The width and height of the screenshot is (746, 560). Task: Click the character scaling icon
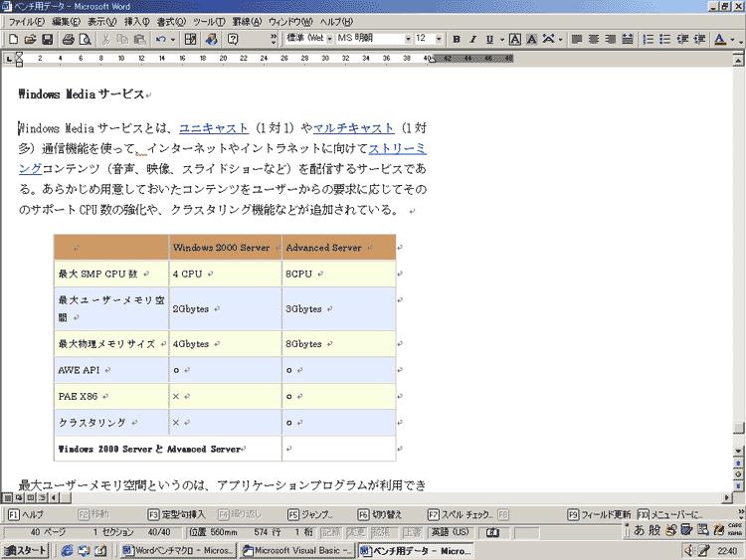coord(548,39)
